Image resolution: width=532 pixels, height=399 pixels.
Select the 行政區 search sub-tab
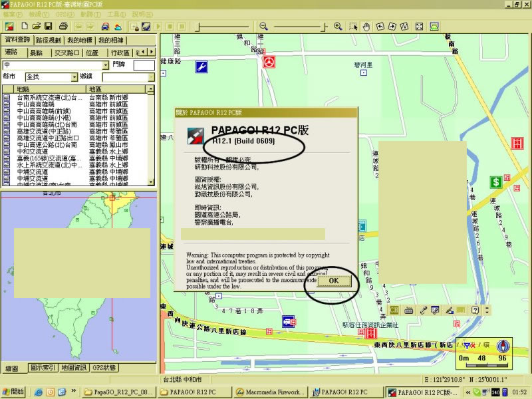point(120,53)
